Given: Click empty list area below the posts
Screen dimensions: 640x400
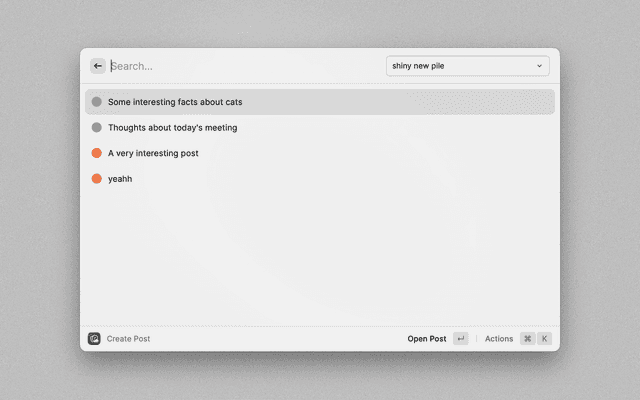Looking at the screenshot, I should click(x=320, y=260).
